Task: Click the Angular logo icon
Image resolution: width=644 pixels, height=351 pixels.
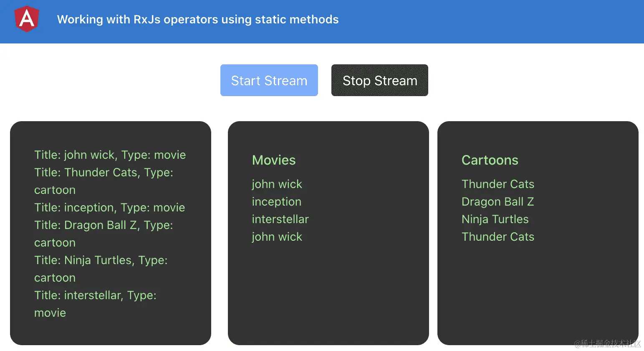Action: [x=27, y=19]
